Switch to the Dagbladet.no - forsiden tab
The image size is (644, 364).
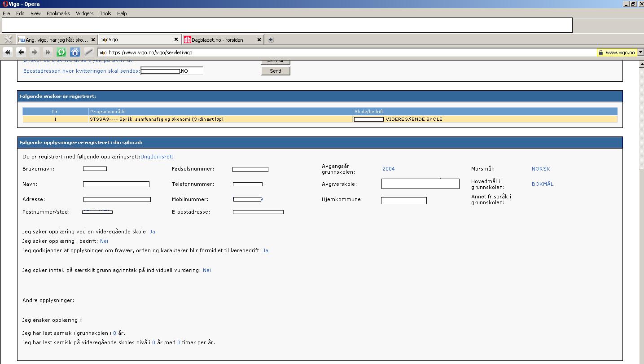[x=223, y=39]
